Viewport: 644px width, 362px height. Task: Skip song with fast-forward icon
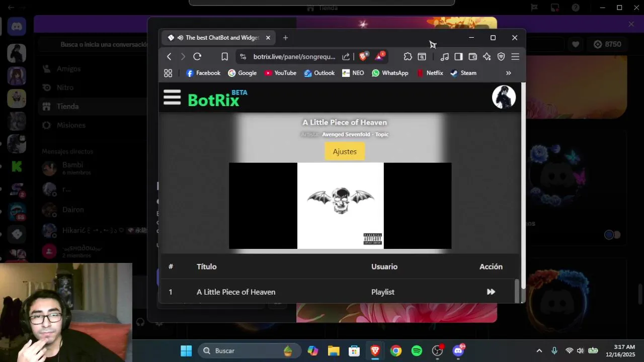coord(491,292)
